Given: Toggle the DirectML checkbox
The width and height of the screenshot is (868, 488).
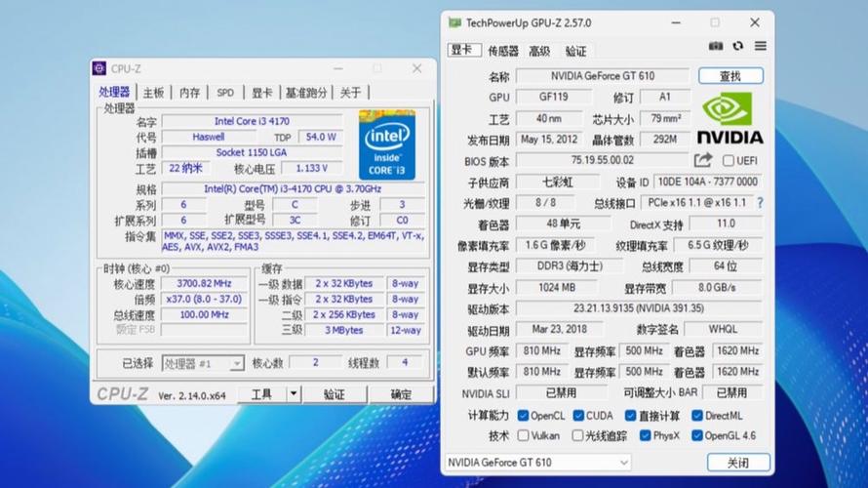Looking at the screenshot, I should (x=697, y=416).
